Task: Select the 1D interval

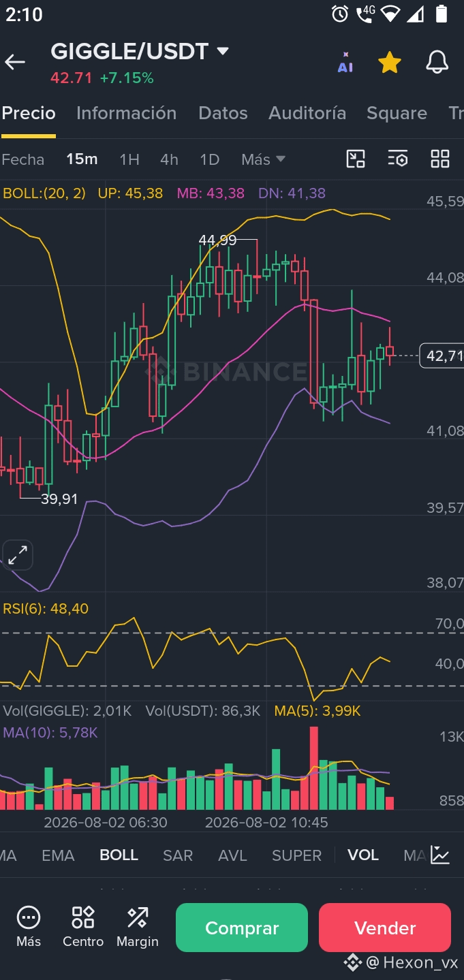Action: pos(209,159)
